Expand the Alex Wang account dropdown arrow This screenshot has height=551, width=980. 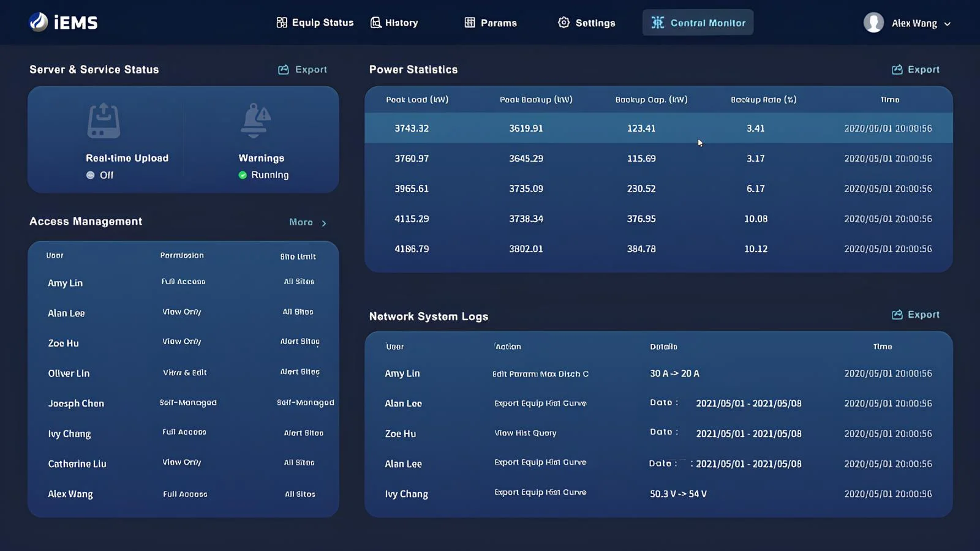948,24
